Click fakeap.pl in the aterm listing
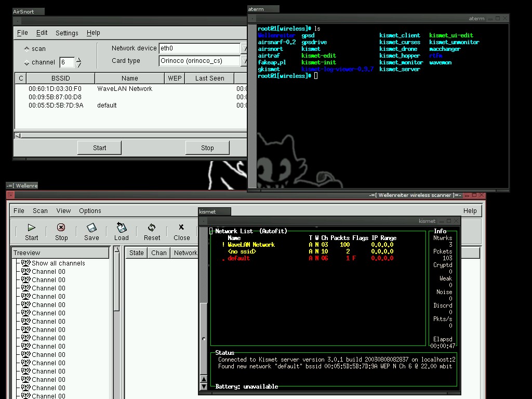Screen dimensions: 532x399 point(272,62)
